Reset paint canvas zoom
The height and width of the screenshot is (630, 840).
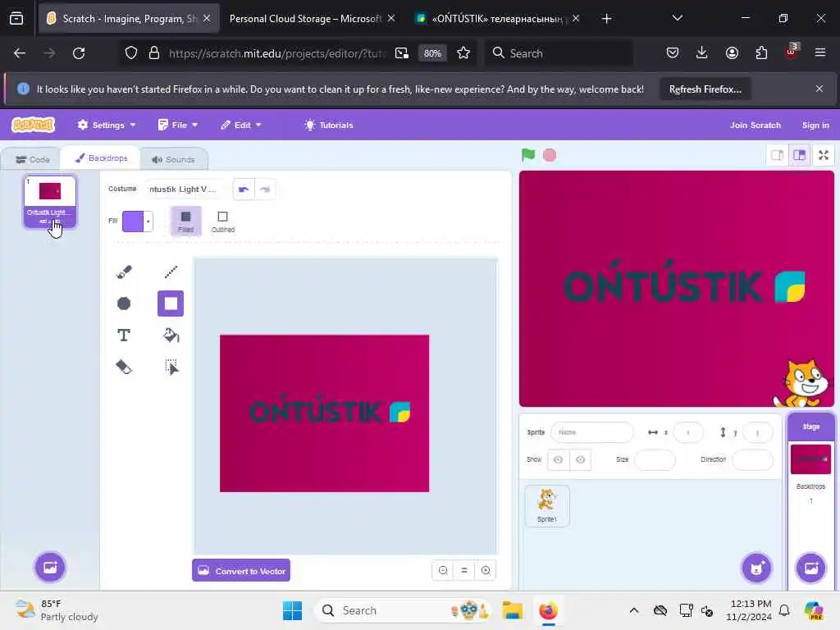(464, 571)
